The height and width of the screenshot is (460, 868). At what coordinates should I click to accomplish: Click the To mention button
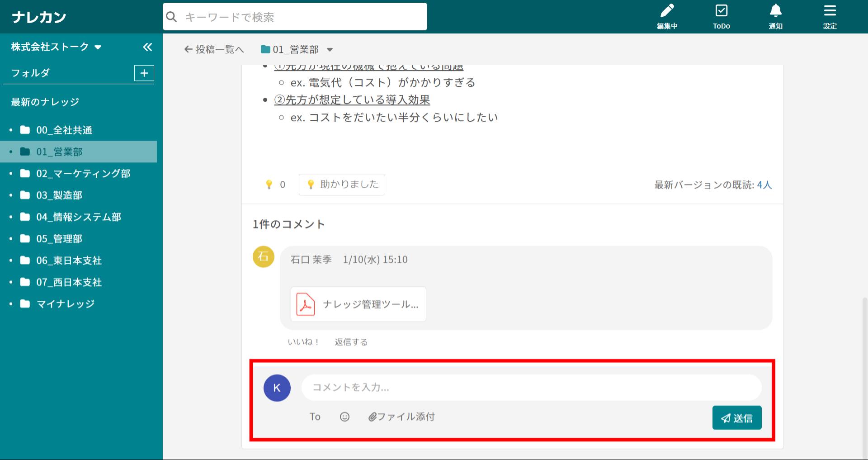315,417
